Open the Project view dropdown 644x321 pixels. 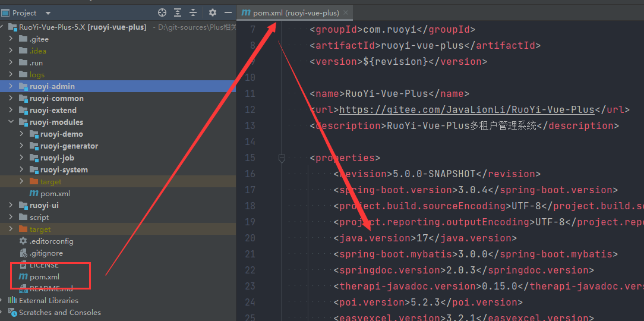coord(48,13)
